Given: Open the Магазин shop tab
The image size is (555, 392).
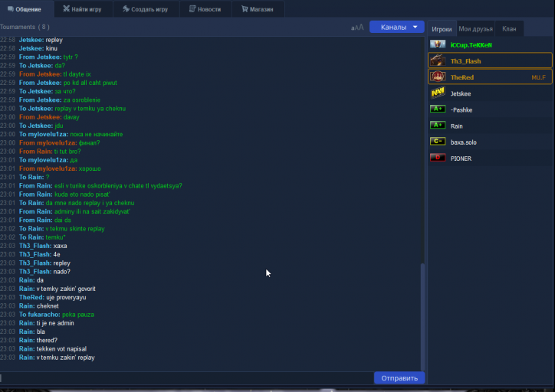Looking at the screenshot, I should [x=258, y=9].
